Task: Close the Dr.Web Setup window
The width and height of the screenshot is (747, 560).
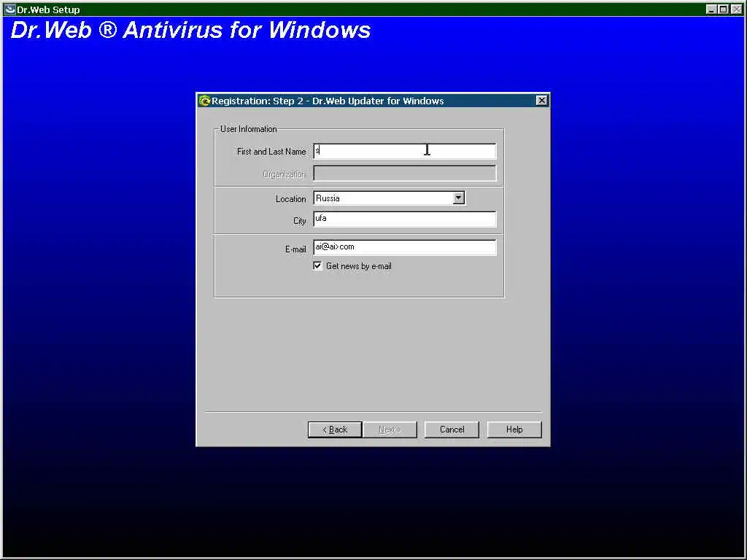Action: pyautogui.click(x=737, y=9)
